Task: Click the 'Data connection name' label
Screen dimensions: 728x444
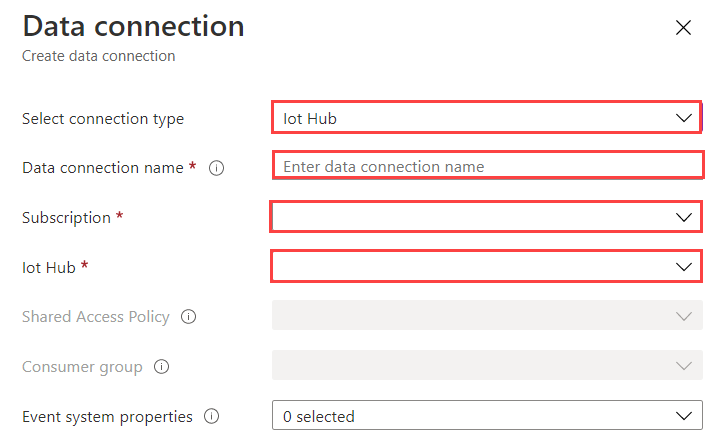Action: click(x=102, y=168)
